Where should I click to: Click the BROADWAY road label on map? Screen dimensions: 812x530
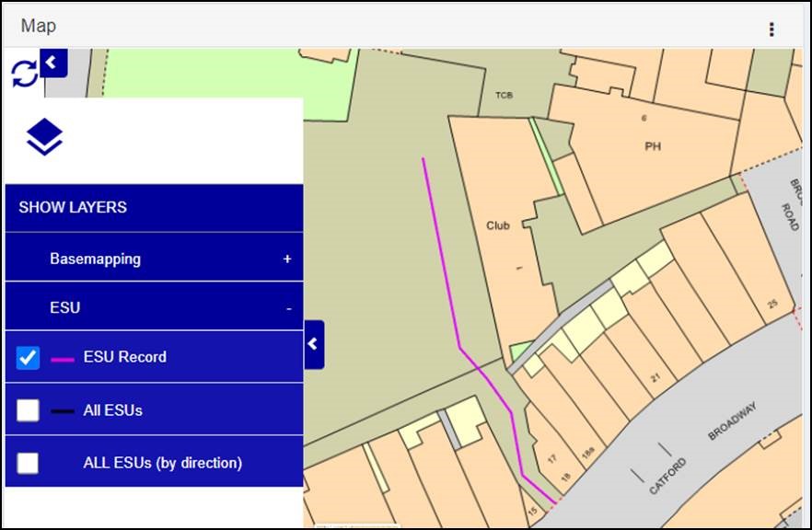pyautogui.click(x=732, y=421)
